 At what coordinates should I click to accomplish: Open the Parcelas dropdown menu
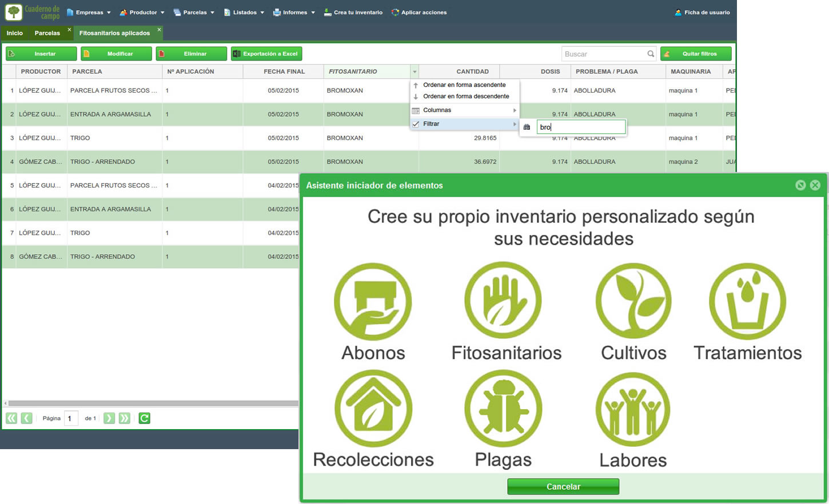(x=194, y=12)
